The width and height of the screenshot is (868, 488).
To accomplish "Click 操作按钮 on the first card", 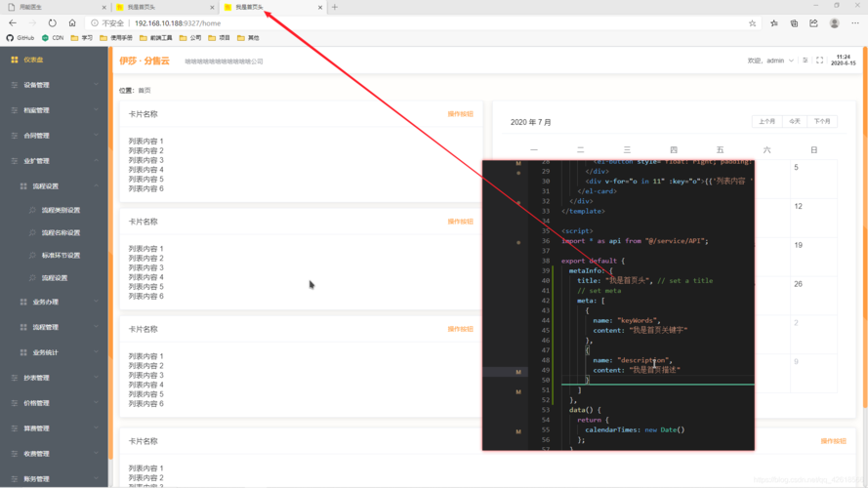I will click(461, 114).
